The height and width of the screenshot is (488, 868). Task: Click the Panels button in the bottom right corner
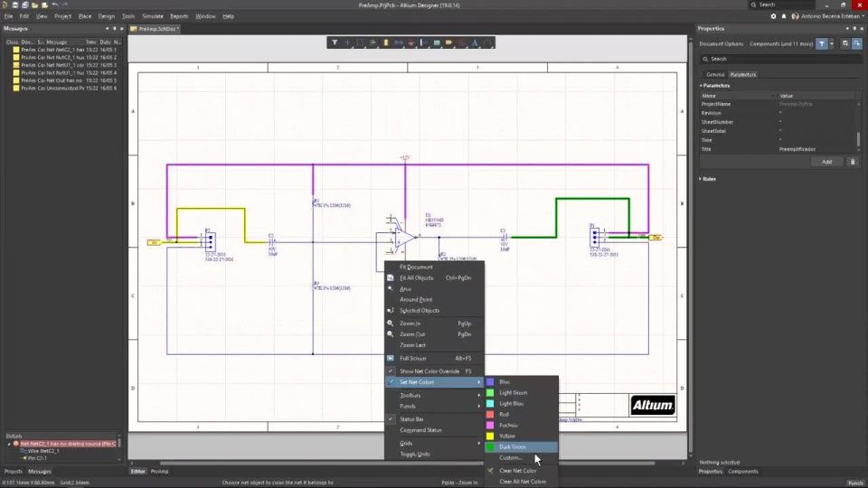point(855,483)
